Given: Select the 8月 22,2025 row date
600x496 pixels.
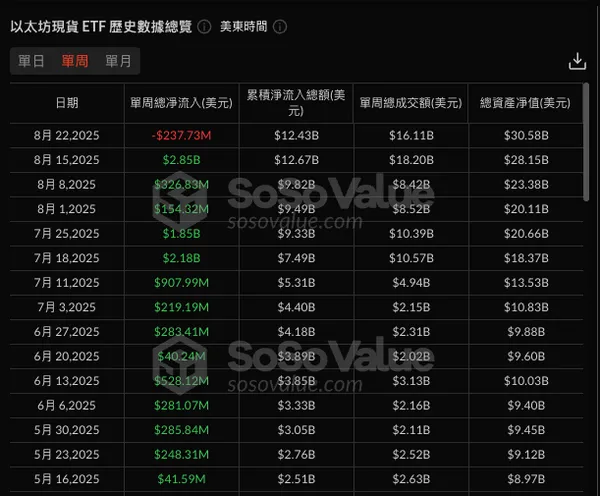Looking at the screenshot, I should (x=67, y=135).
